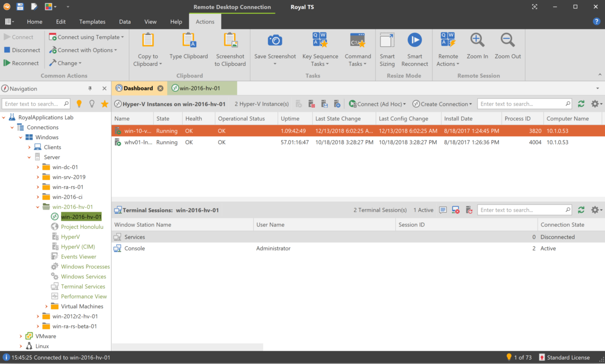Viewport: 605px width, 364px height.
Task: Click the Type Clipboard icon
Action: point(188,41)
